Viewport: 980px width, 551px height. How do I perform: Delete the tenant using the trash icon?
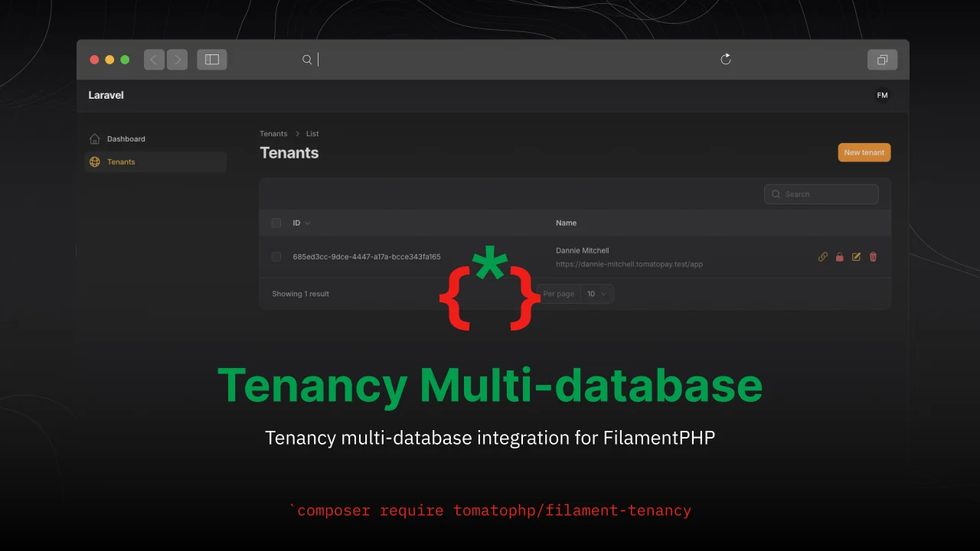tap(873, 256)
